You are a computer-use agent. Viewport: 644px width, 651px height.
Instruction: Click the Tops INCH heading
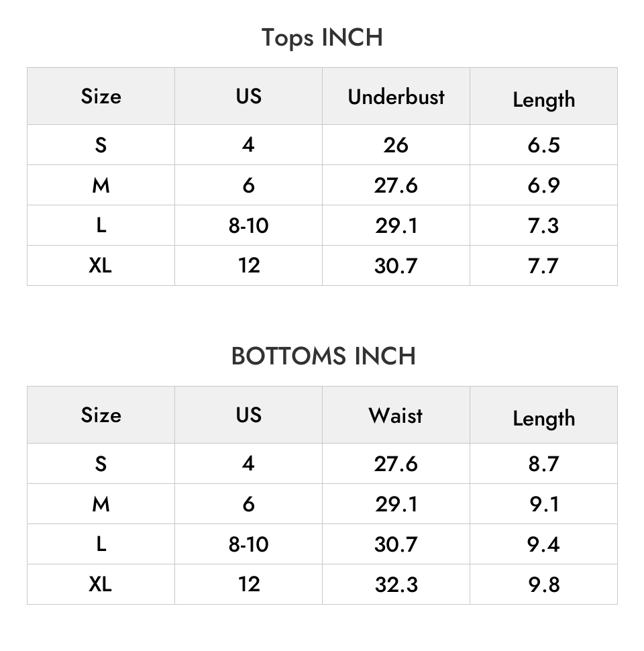pos(322,38)
